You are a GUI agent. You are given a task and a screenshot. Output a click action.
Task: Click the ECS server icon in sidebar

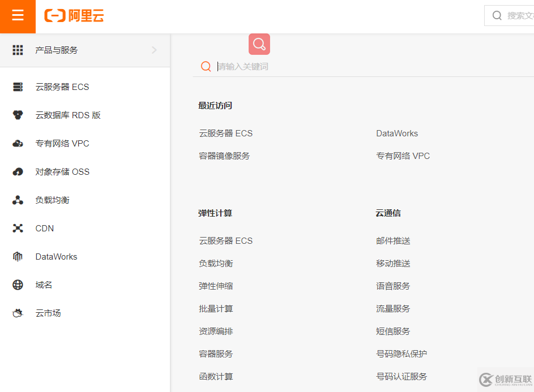pyautogui.click(x=18, y=87)
